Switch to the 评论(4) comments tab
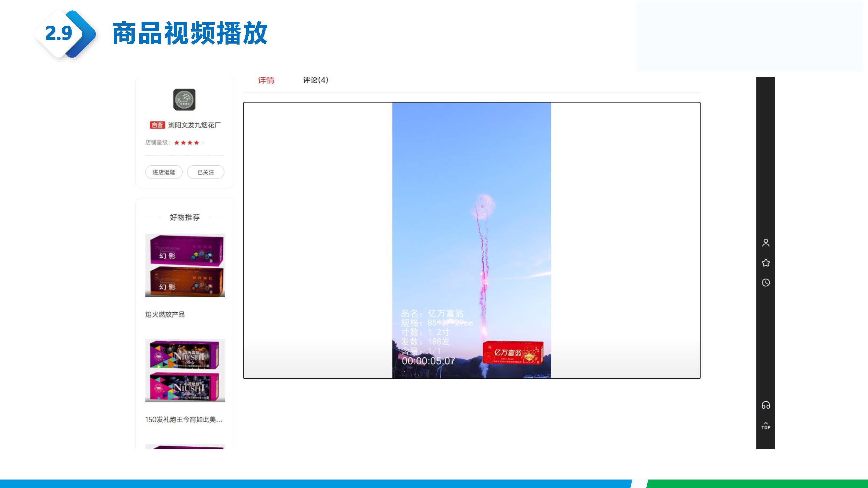 (316, 80)
